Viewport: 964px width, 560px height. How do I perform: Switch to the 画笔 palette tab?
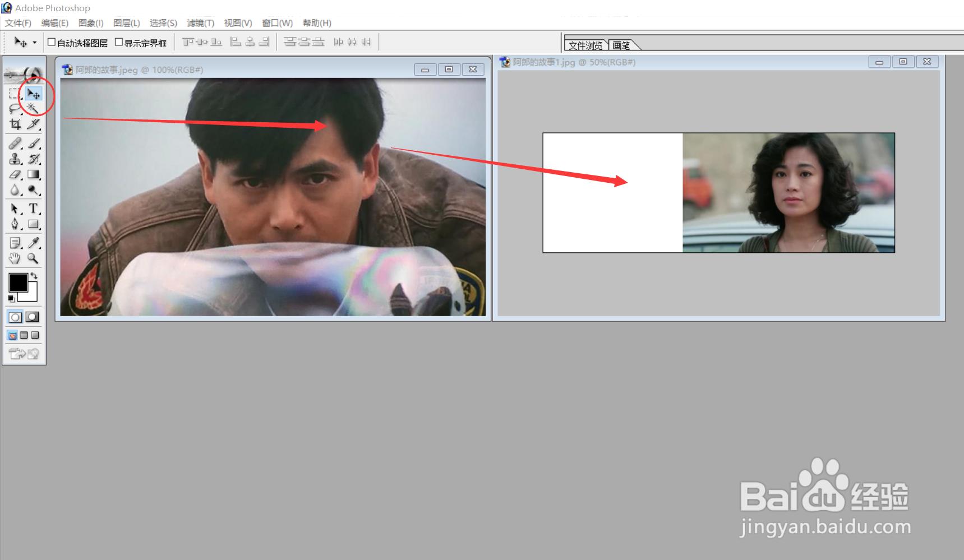pos(621,45)
